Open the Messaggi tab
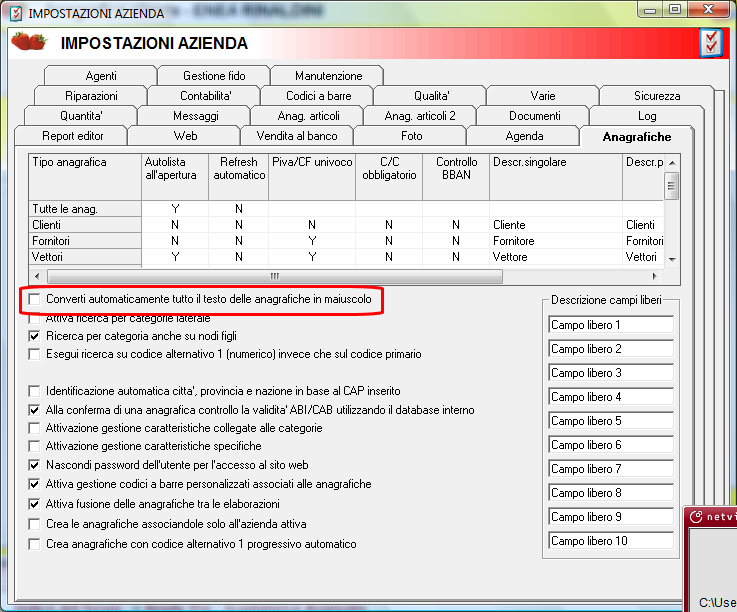Image resolution: width=737 pixels, height=612 pixels. (x=195, y=116)
